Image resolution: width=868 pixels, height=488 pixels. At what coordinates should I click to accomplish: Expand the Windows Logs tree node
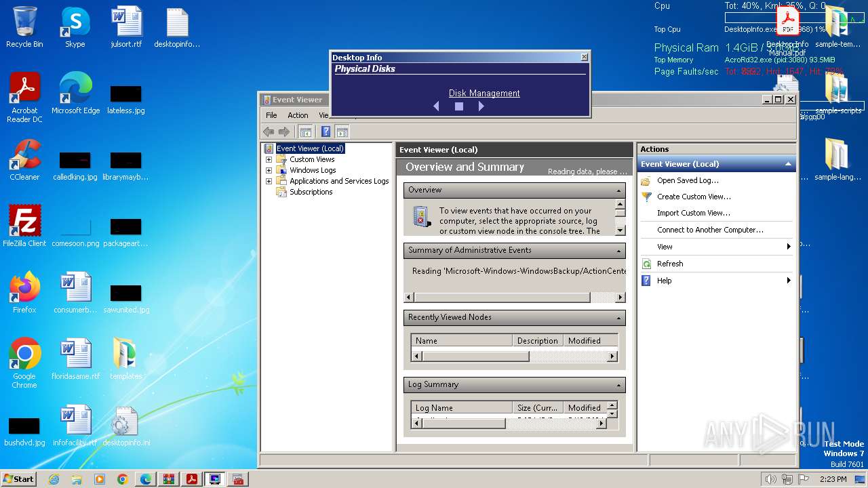pos(269,170)
